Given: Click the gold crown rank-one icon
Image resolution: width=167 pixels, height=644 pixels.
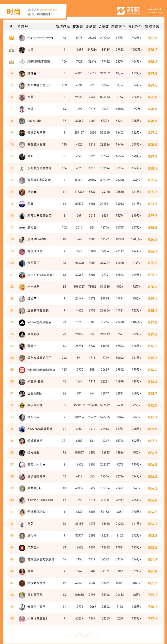Looking at the screenshot, I should click(x=11, y=38).
